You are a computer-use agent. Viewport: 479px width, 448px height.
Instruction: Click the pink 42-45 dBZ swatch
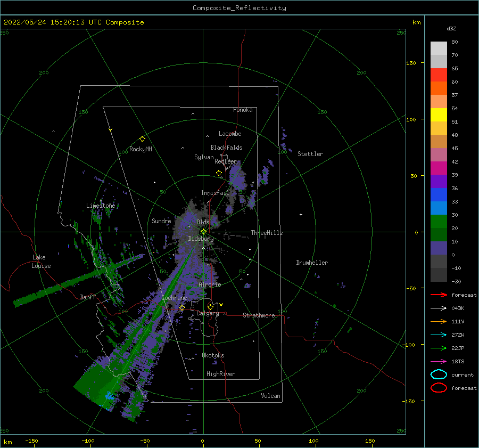(439, 154)
